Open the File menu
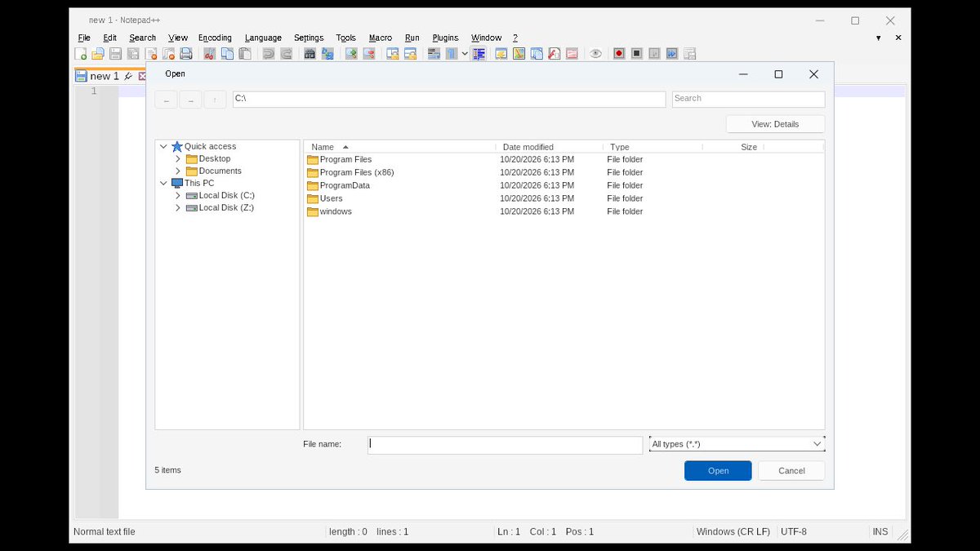This screenshot has width=980, height=551. tap(84, 38)
